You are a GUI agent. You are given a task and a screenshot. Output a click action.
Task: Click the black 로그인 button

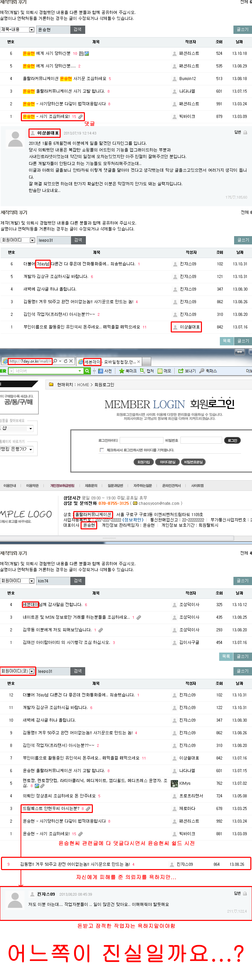click(x=232, y=440)
